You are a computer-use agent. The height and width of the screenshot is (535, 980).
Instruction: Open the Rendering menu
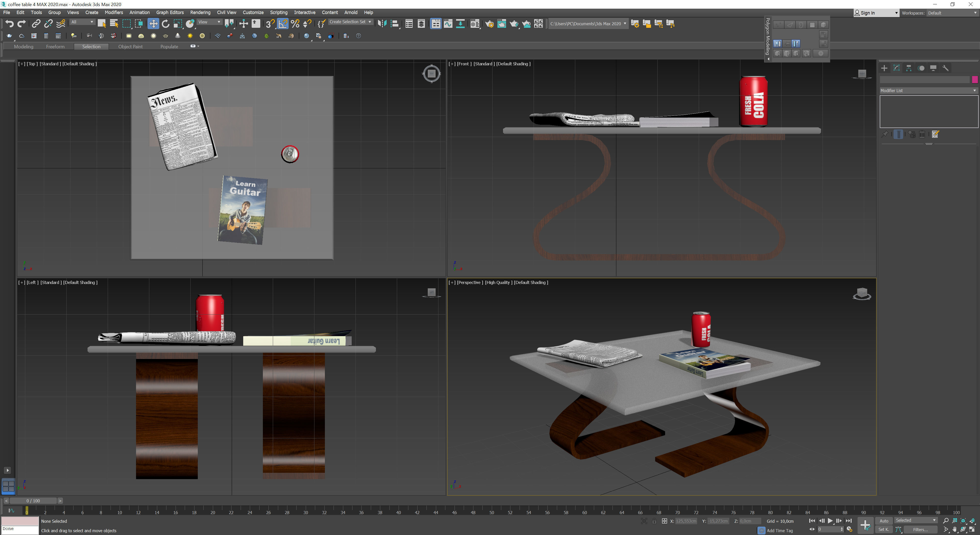coord(200,13)
